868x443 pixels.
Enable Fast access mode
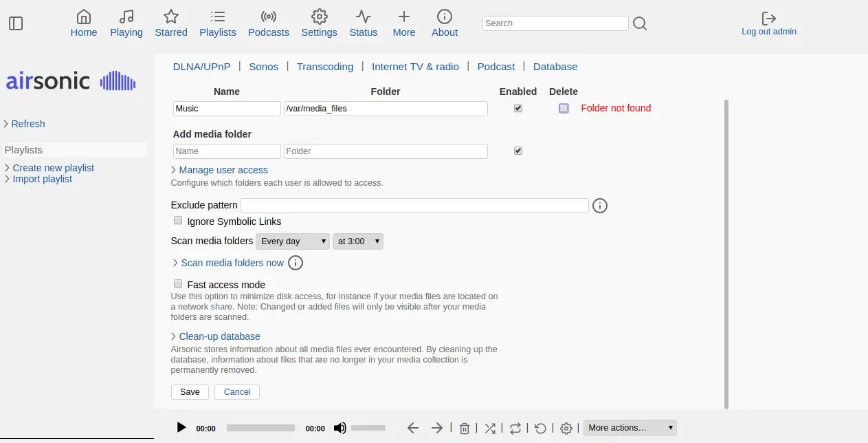(178, 283)
